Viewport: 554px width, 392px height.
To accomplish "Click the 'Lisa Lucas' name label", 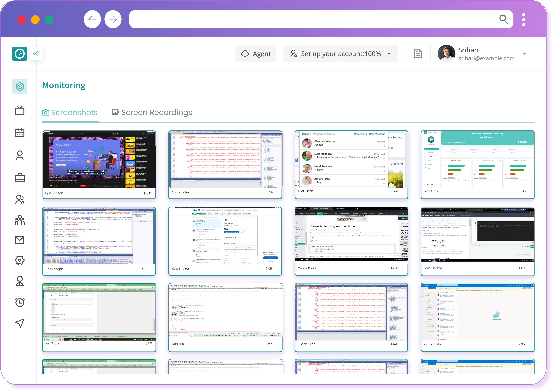I will (x=305, y=191).
